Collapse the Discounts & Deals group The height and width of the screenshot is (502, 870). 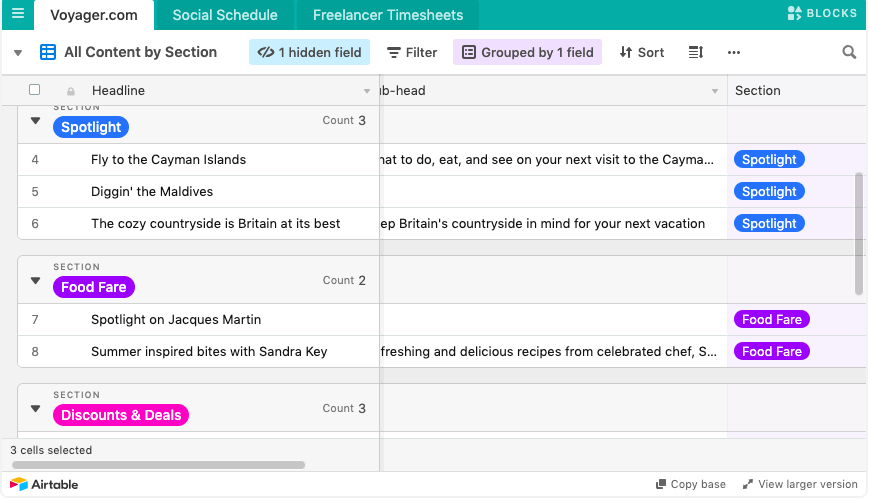(x=36, y=409)
